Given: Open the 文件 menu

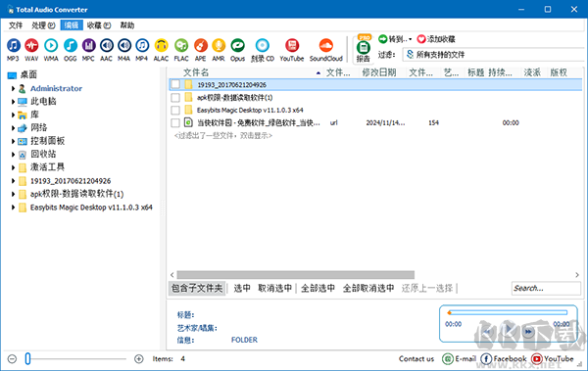Looking at the screenshot, I should 16,25.
